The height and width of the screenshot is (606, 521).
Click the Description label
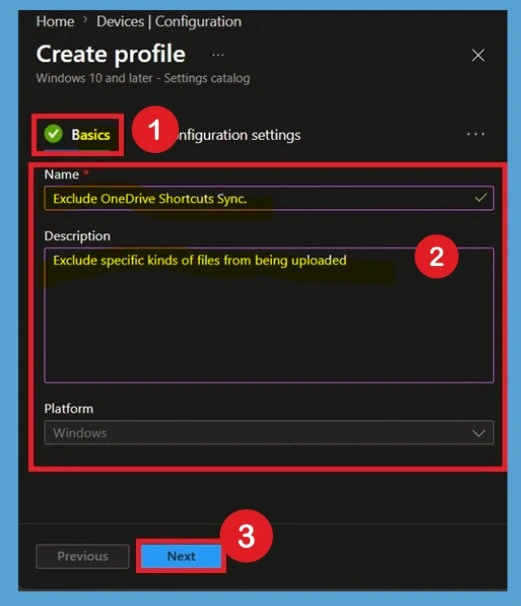[77, 236]
